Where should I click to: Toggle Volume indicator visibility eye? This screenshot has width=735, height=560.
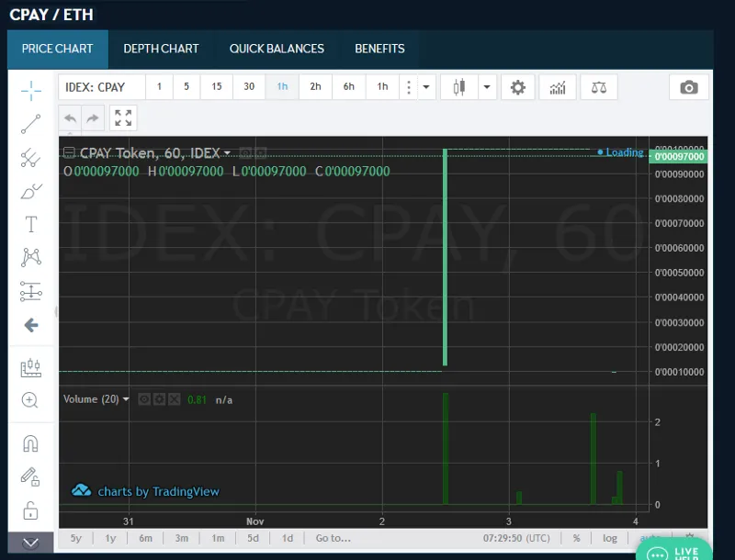click(x=144, y=399)
